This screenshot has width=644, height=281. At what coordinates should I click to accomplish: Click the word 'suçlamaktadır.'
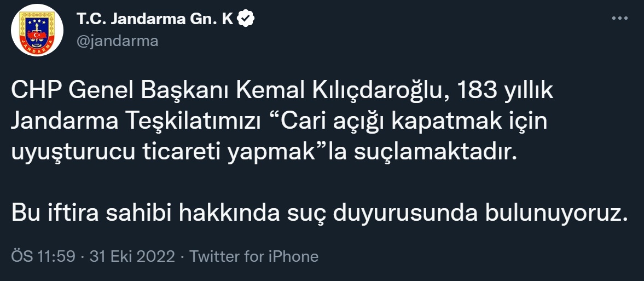click(x=434, y=153)
